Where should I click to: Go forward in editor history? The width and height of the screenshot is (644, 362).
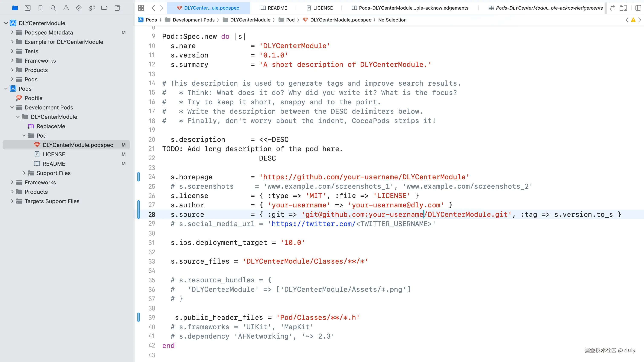162,8
